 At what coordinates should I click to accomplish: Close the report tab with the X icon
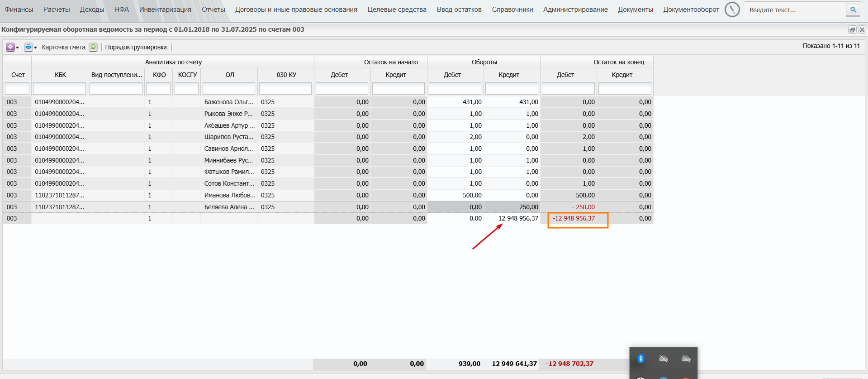tap(862, 30)
